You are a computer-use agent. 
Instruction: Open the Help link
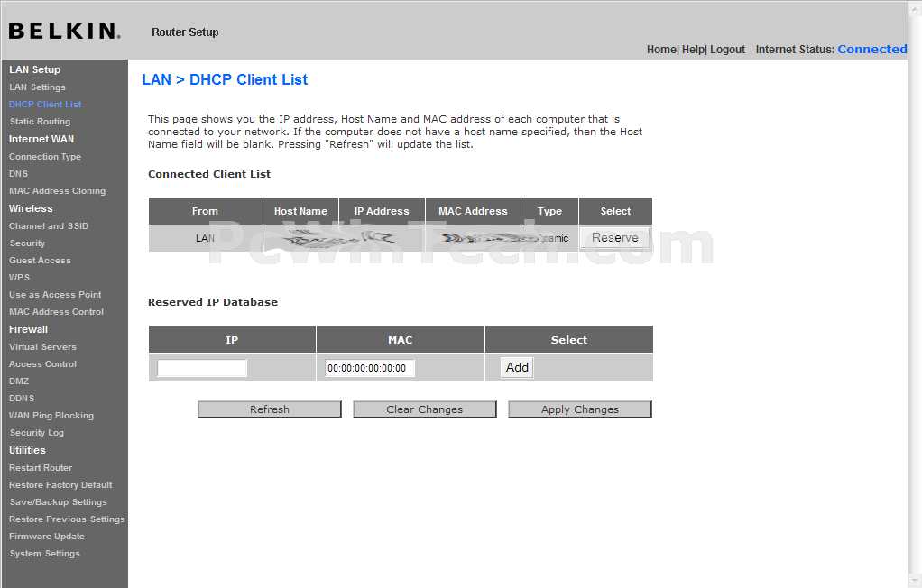(693, 50)
